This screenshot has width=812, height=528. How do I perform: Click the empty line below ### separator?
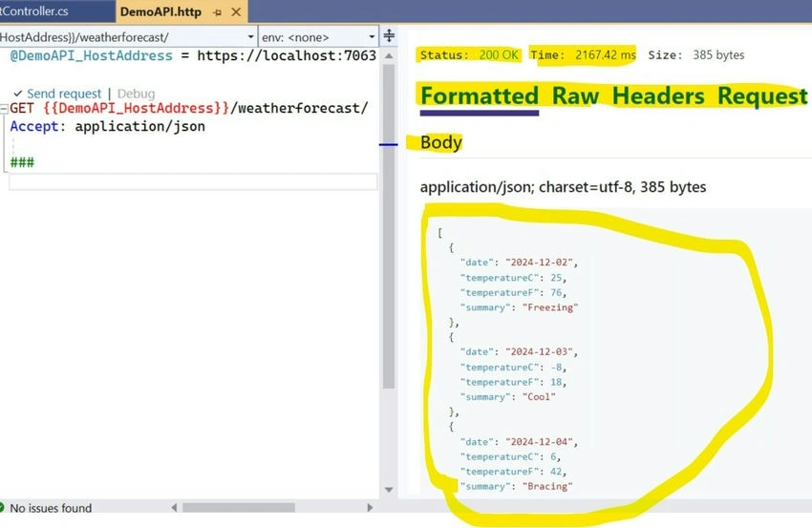tap(193, 182)
